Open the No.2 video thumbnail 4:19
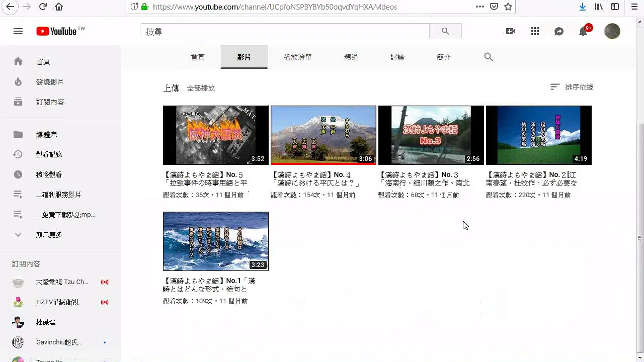 (539, 135)
